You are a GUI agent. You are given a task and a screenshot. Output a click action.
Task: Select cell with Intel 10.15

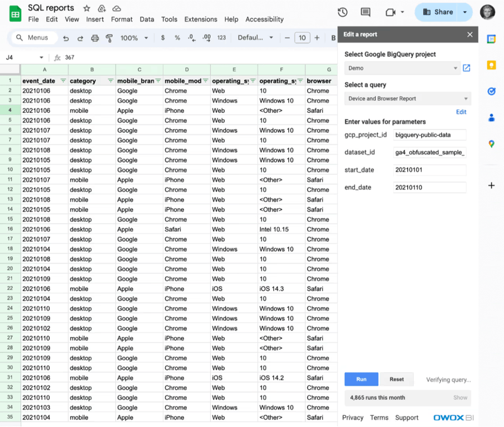[281, 230]
